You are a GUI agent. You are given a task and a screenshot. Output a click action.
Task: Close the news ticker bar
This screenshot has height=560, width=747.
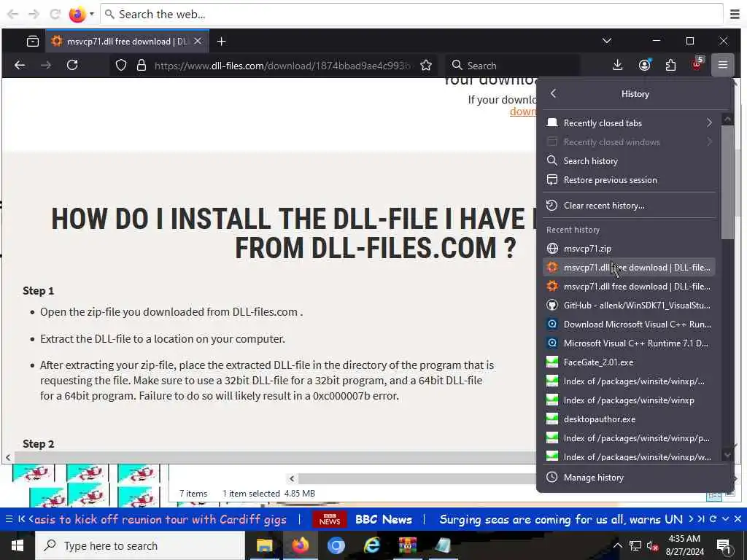tap(738, 519)
